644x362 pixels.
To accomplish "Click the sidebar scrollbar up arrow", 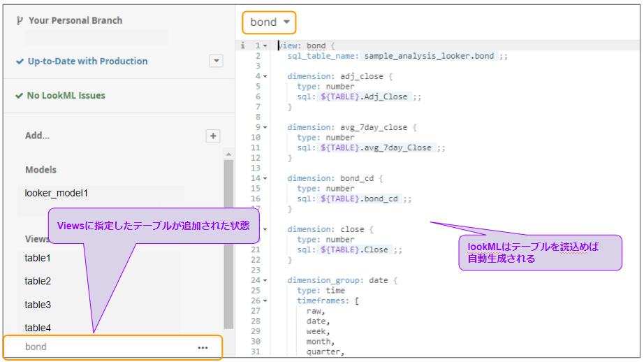I will pos(229,154).
